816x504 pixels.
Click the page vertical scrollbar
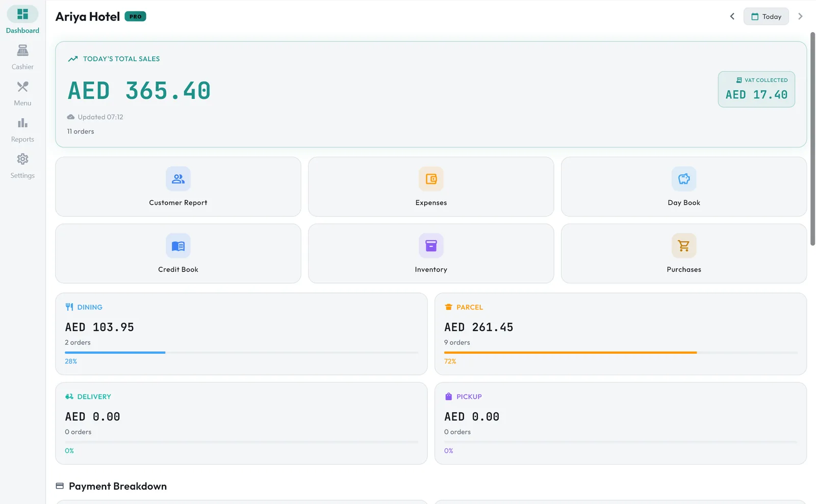(x=812, y=139)
